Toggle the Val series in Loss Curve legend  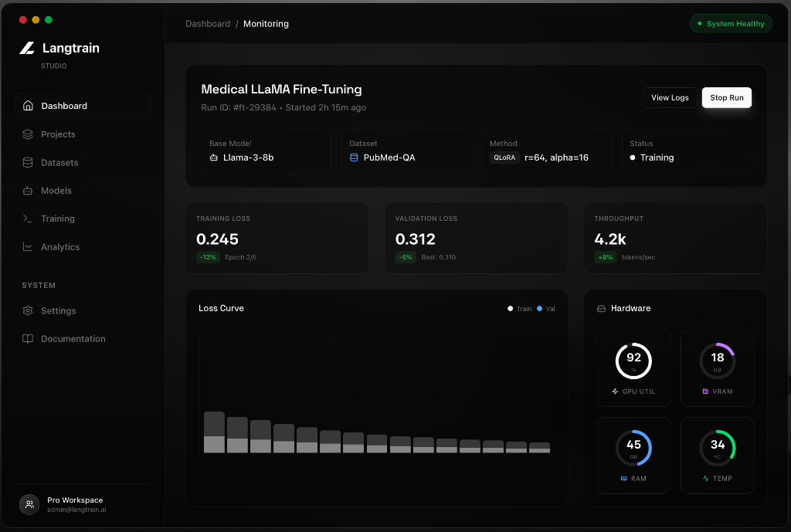[545, 309]
